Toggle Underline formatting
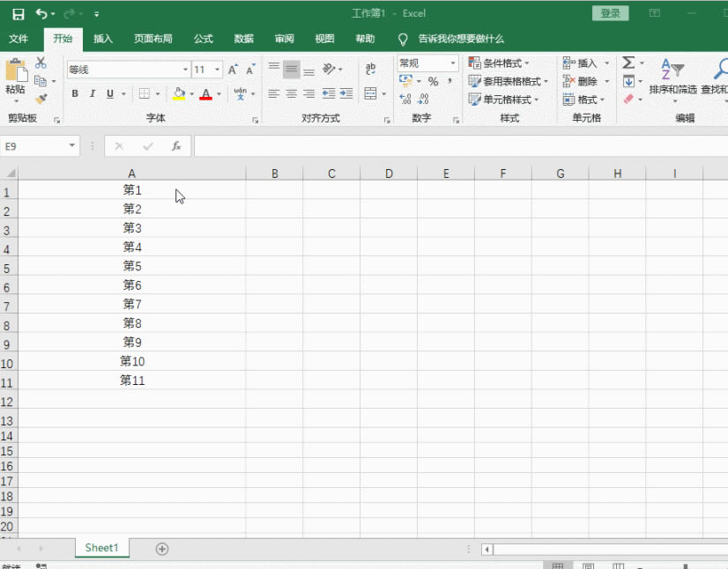 109,93
